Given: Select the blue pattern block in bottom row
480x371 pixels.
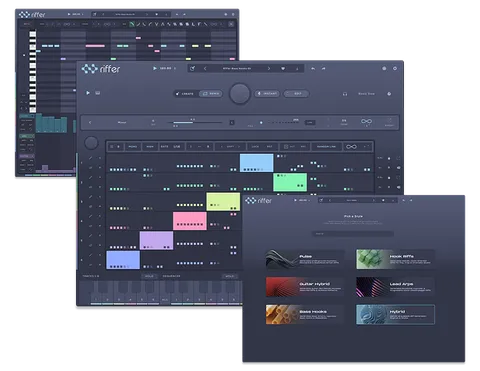Looking at the screenshot, I should tap(123, 260).
